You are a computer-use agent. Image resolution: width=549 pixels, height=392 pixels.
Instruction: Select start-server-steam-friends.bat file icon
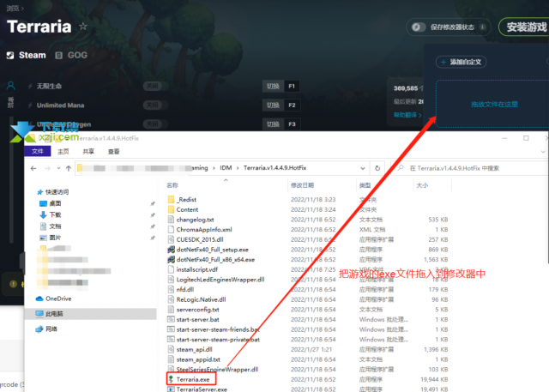tap(171, 329)
